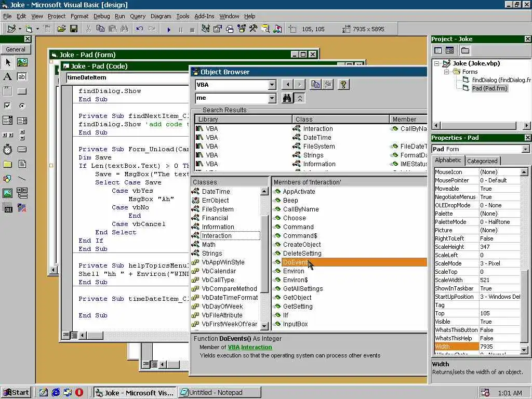Sort search results by Library column header

click(x=243, y=119)
